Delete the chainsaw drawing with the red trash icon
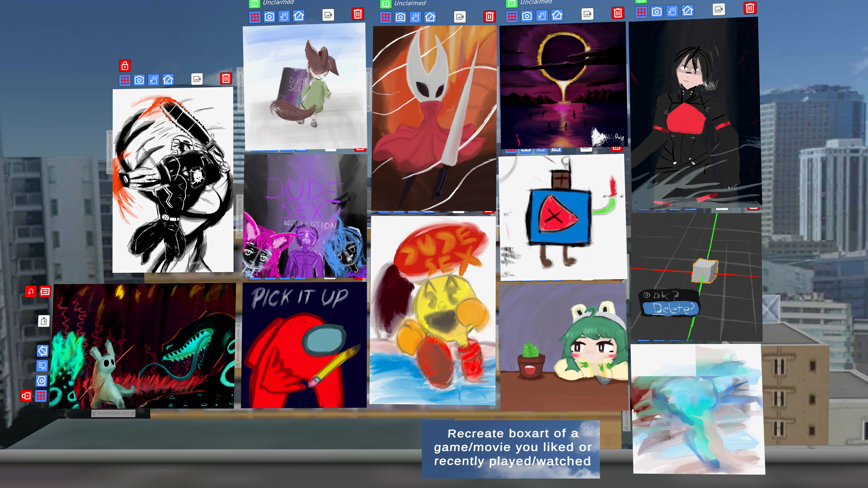Viewport: 868px width, 488px height. 226,79
